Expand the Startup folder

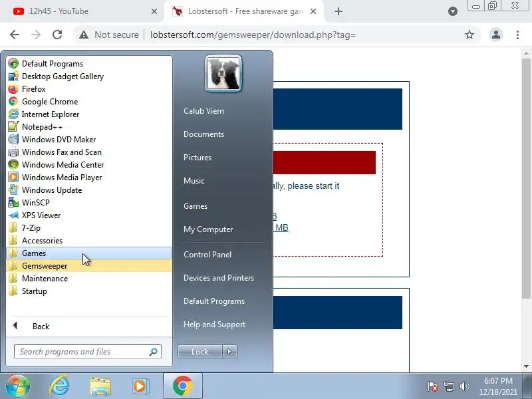(89, 291)
